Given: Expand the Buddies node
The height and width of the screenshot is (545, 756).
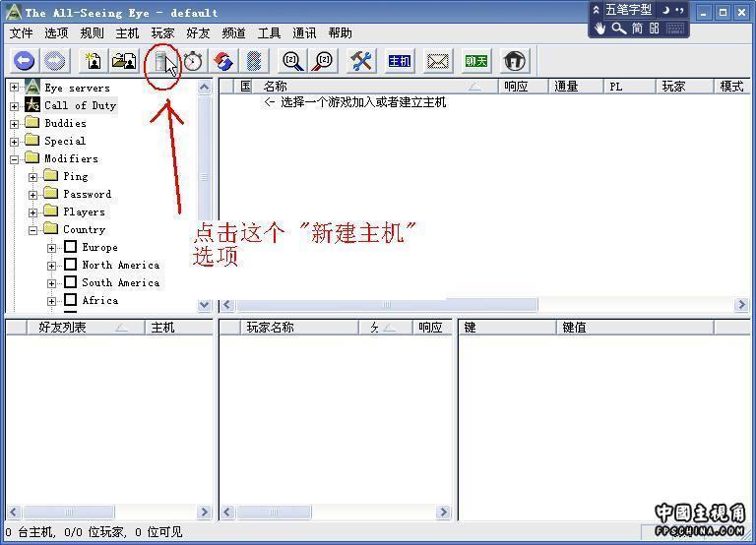Looking at the screenshot, I should [x=15, y=124].
